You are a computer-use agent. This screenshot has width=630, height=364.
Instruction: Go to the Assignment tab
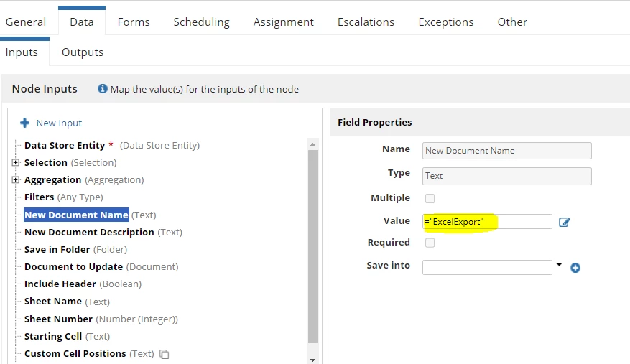(x=283, y=22)
